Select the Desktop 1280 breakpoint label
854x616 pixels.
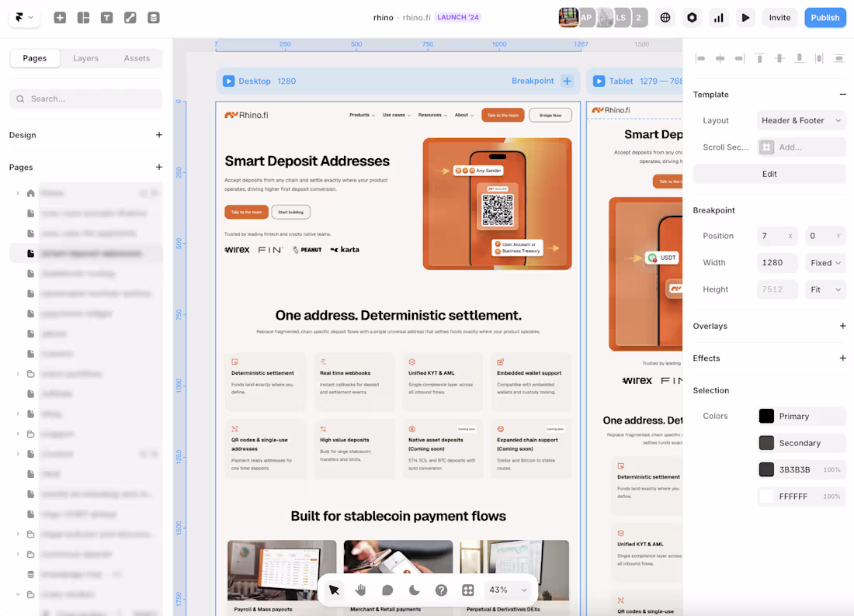coord(267,81)
